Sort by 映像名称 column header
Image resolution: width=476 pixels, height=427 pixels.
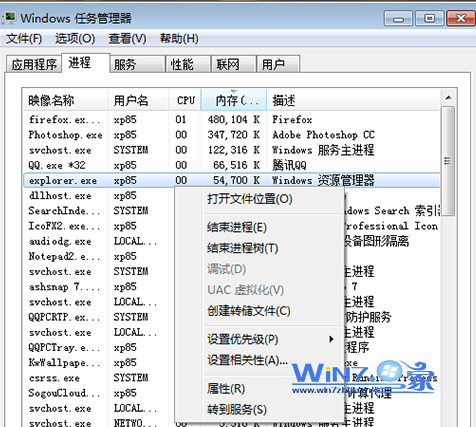pos(66,100)
